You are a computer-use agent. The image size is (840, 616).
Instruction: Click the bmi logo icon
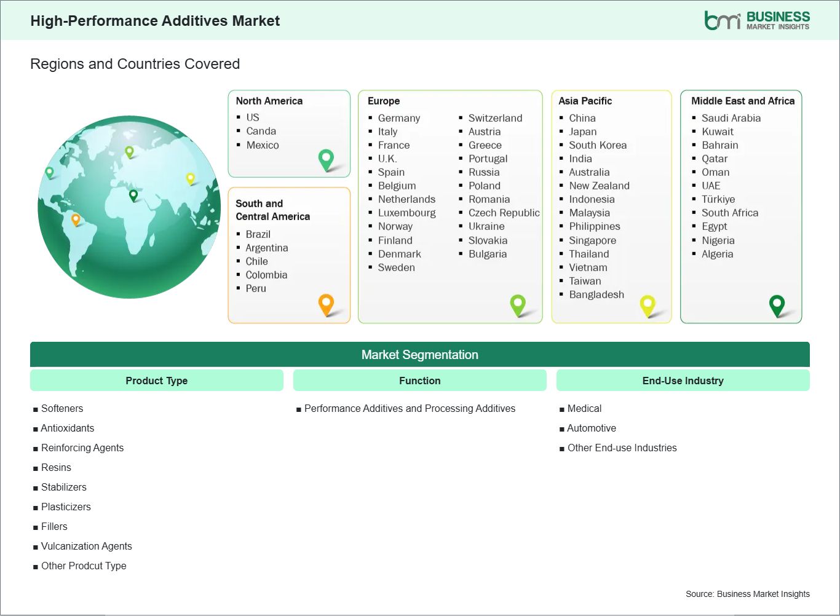723,20
